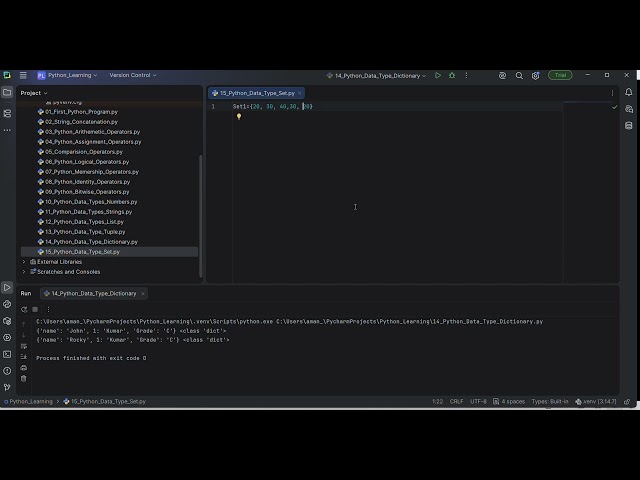Open Search Everywhere magnifier
The image size is (640, 480).
pyautogui.click(x=519, y=76)
